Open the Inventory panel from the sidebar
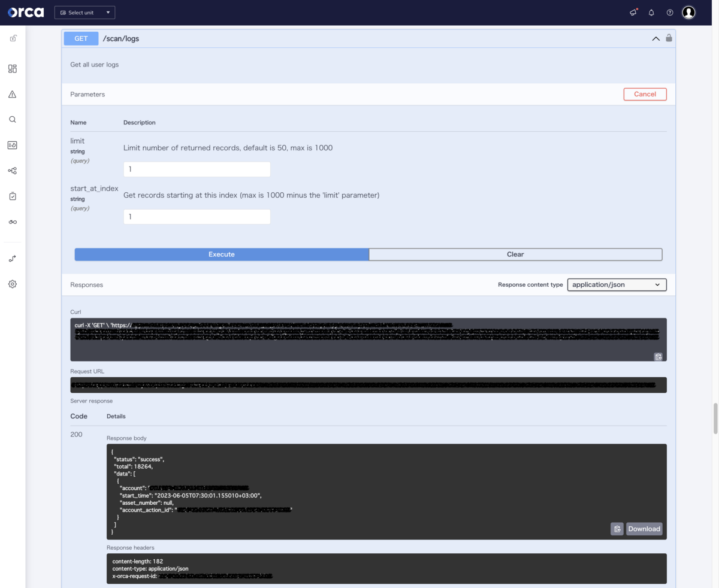 (12, 145)
